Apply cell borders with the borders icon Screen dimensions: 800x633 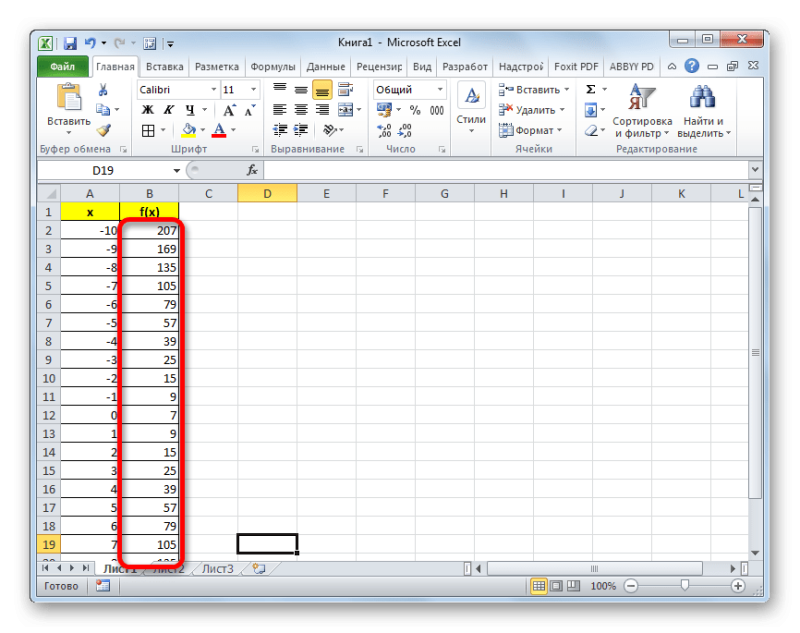coord(148,131)
